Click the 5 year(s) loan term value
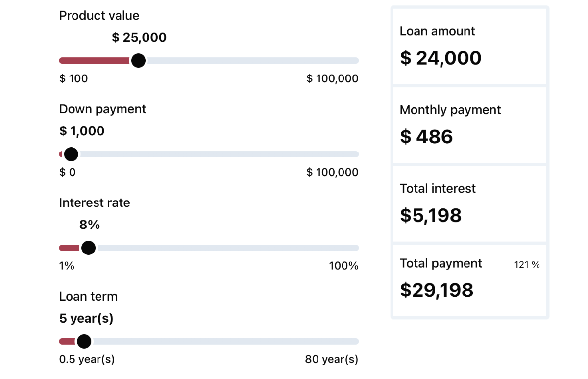Screen dimensions: 588x379 (86, 319)
